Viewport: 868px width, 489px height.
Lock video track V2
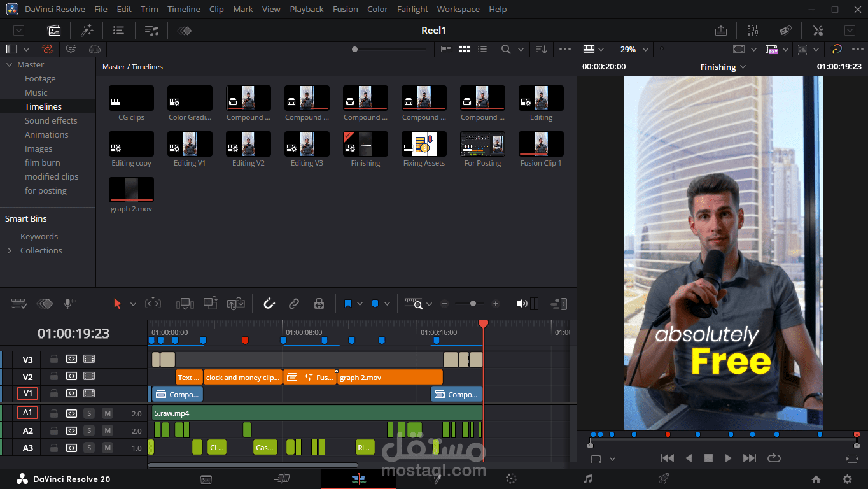pyautogui.click(x=54, y=377)
